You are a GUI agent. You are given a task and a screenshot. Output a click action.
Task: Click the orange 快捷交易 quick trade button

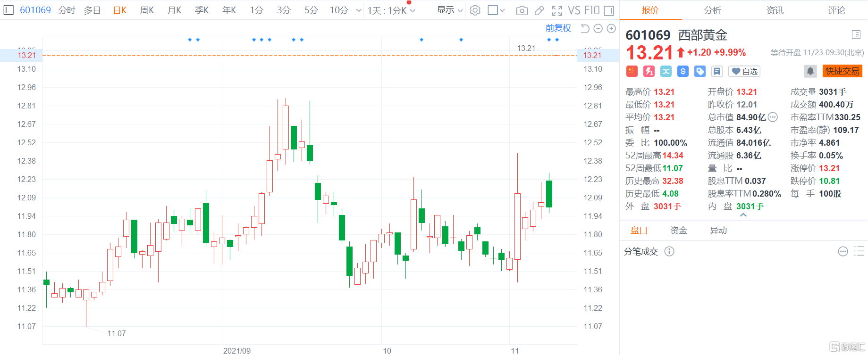tap(843, 71)
